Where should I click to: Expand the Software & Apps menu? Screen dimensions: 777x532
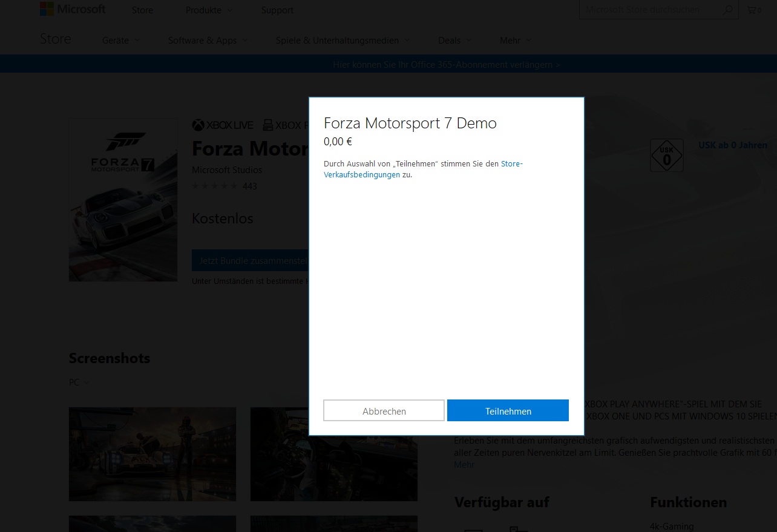click(208, 41)
